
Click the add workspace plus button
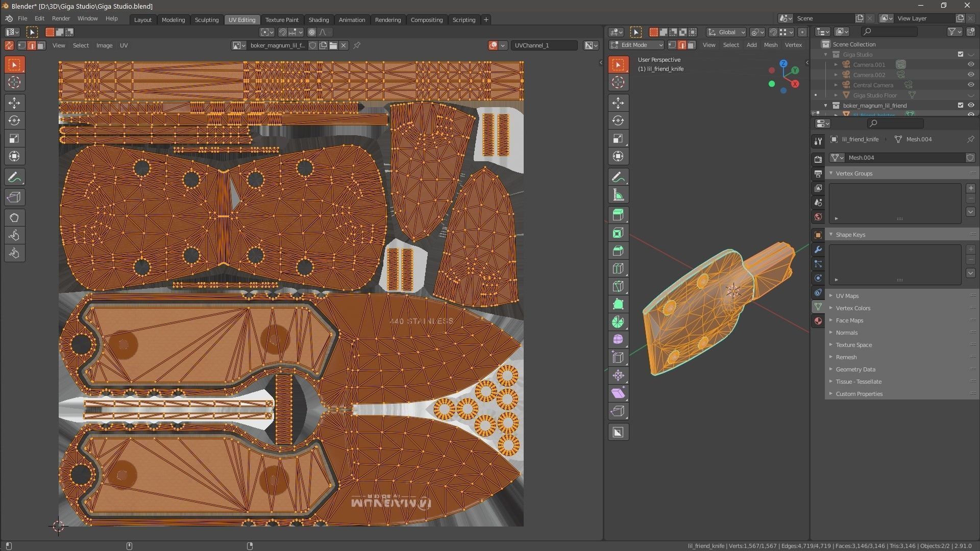tap(486, 20)
